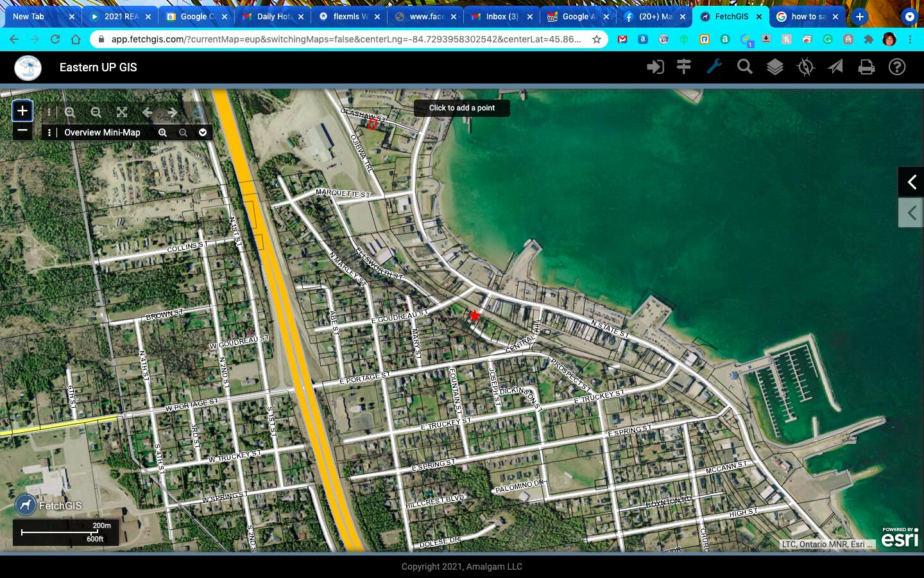Expand the gray side panel chevron
Viewport: 924px width, 578px height.
click(911, 213)
